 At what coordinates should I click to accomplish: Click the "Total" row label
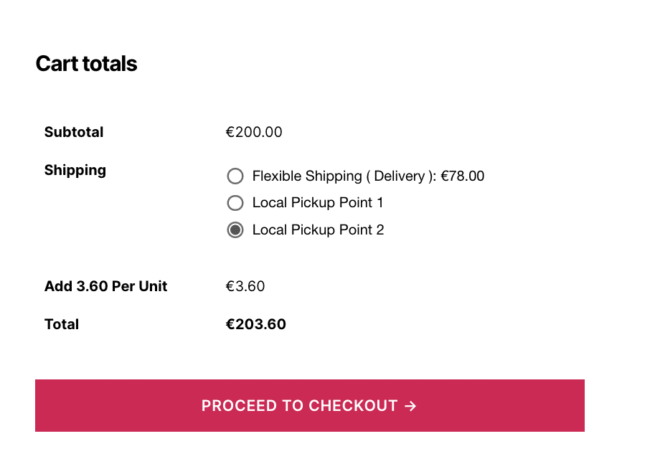click(x=62, y=324)
